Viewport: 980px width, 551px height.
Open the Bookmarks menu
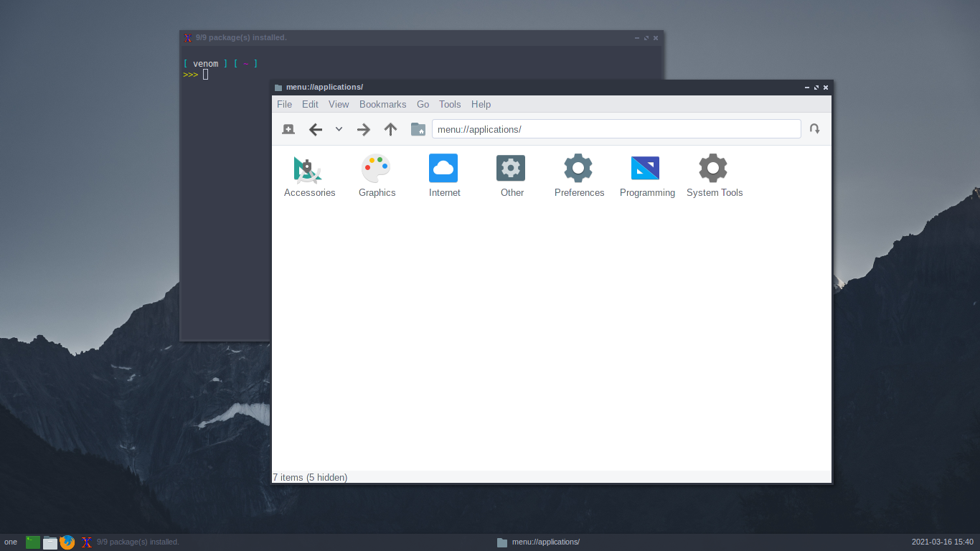(383, 104)
